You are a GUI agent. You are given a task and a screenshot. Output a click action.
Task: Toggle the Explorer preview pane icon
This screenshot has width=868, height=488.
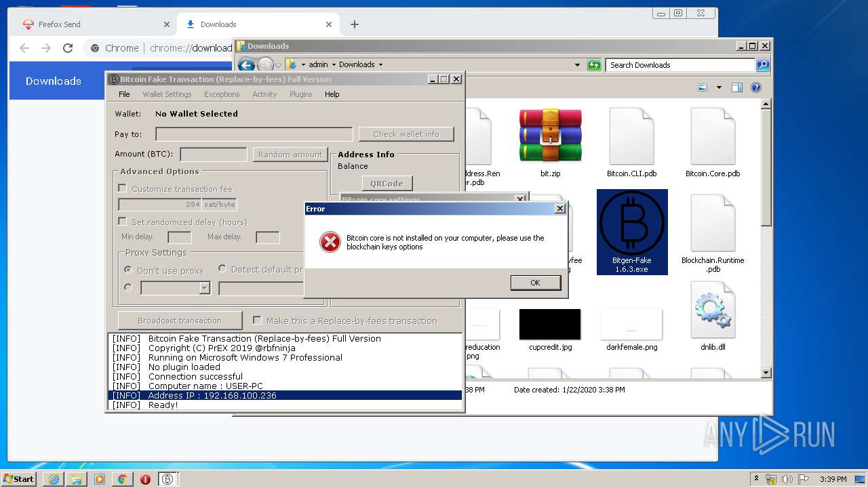[737, 87]
